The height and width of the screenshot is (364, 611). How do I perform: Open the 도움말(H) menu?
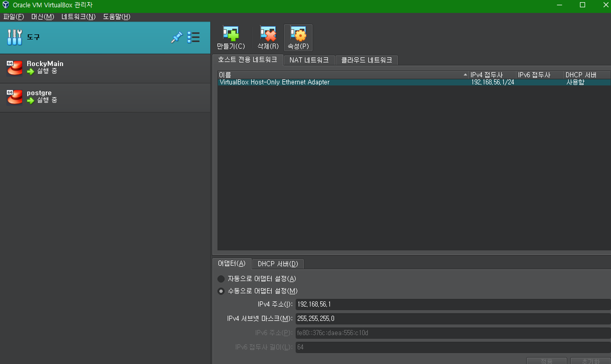116,17
